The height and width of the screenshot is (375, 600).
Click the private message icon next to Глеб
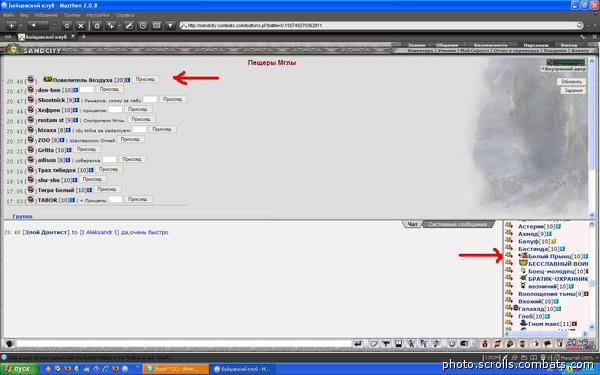pyautogui.click(x=509, y=316)
